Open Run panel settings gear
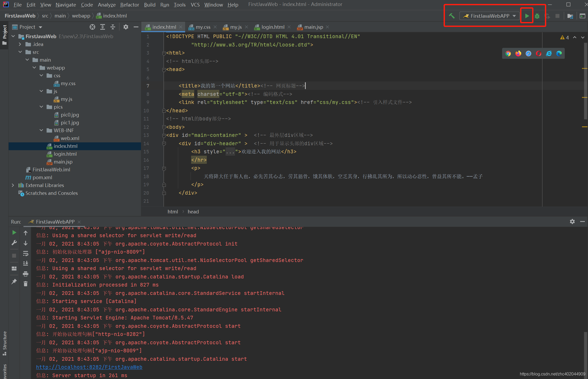Viewport: 588px width, 379px height. [x=572, y=221]
